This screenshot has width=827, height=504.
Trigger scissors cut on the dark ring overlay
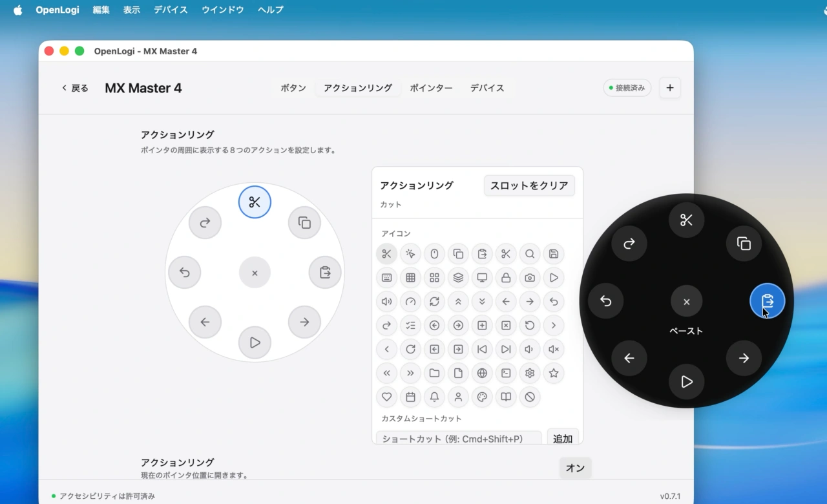[686, 221]
